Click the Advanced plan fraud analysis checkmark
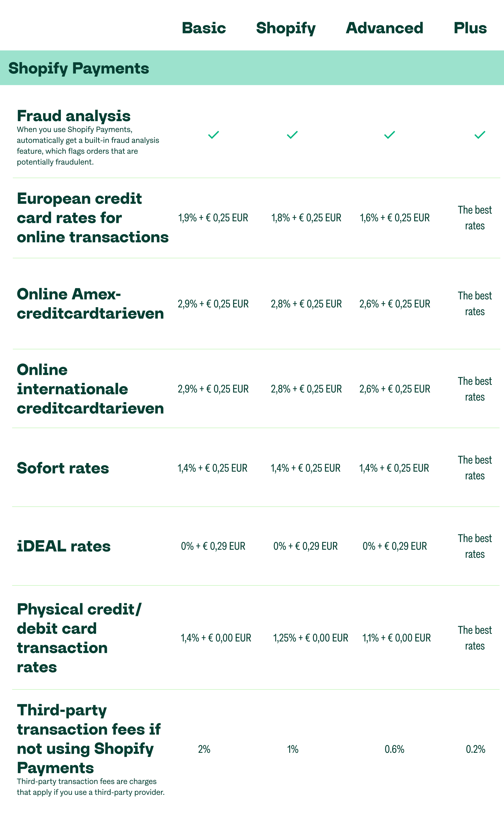 tap(390, 135)
